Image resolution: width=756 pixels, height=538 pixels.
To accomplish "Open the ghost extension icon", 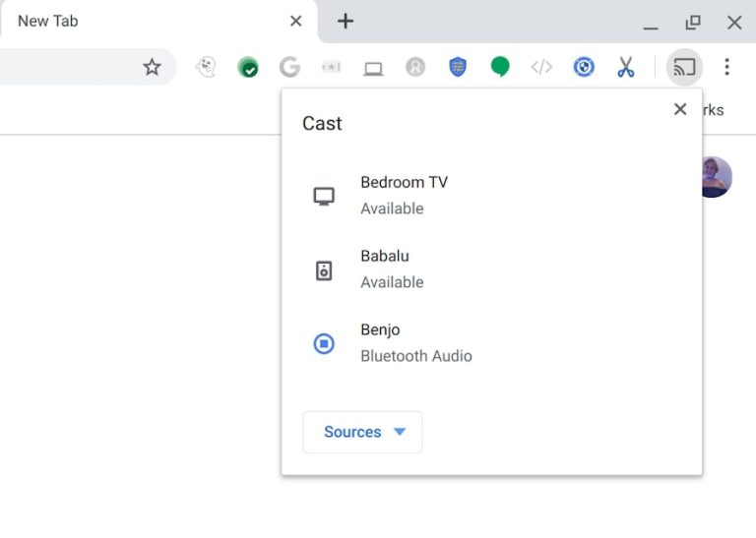I will [206, 67].
